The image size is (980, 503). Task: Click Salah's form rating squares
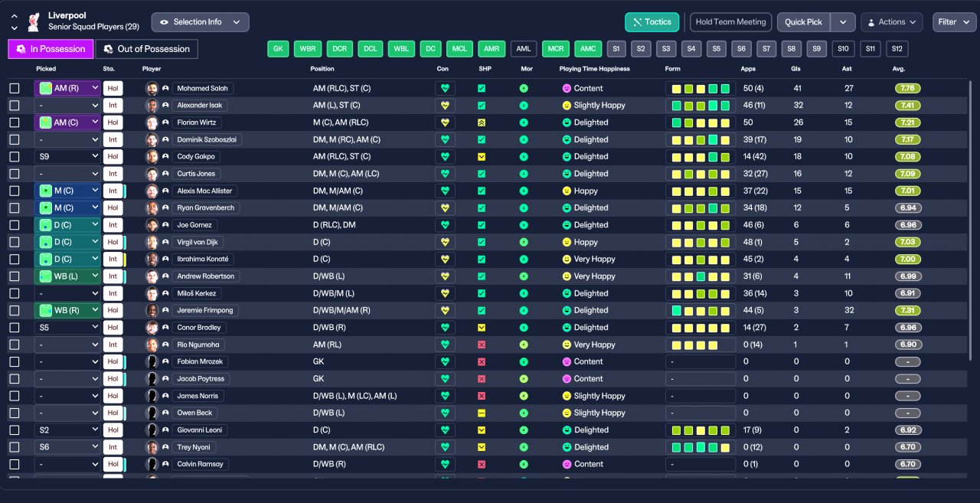pos(701,88)
